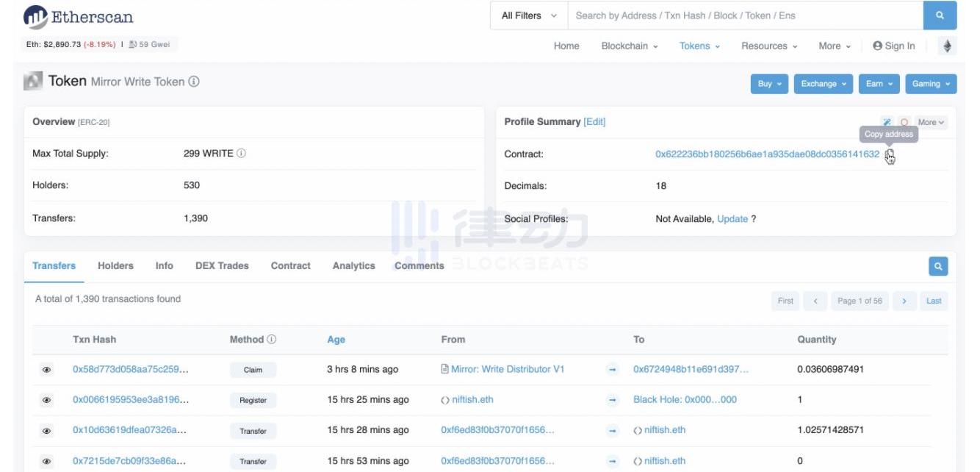Go to next page with right chevron

(x=904, y=301)
